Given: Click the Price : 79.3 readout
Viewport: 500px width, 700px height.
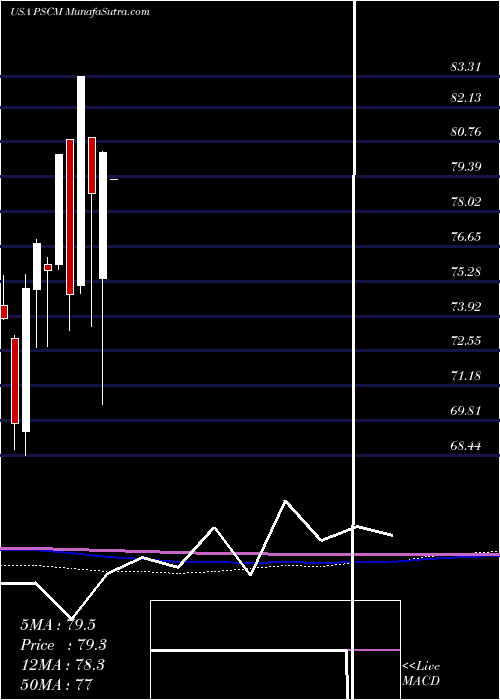Looking at the screenshot, I should (63, 645).
